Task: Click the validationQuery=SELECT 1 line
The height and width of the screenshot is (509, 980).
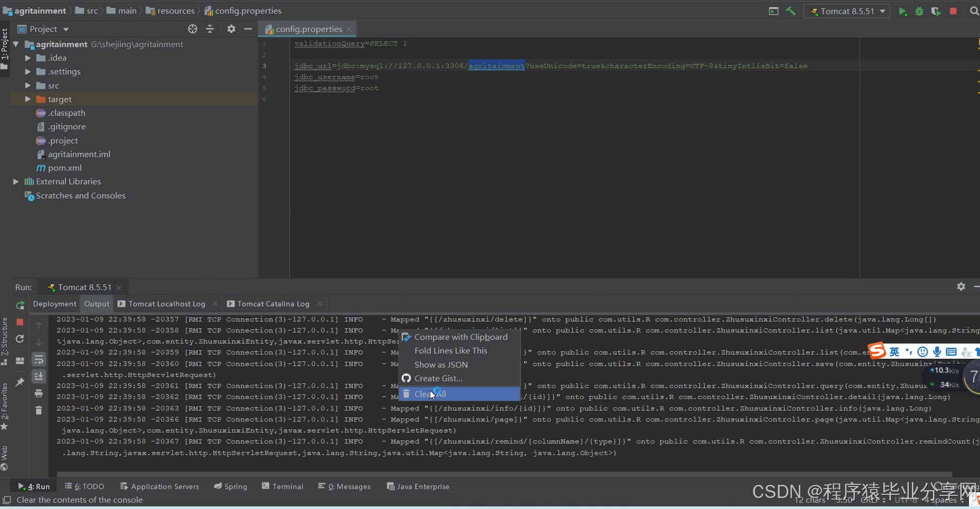Action: pyautogui.click(x=350, y=43)
